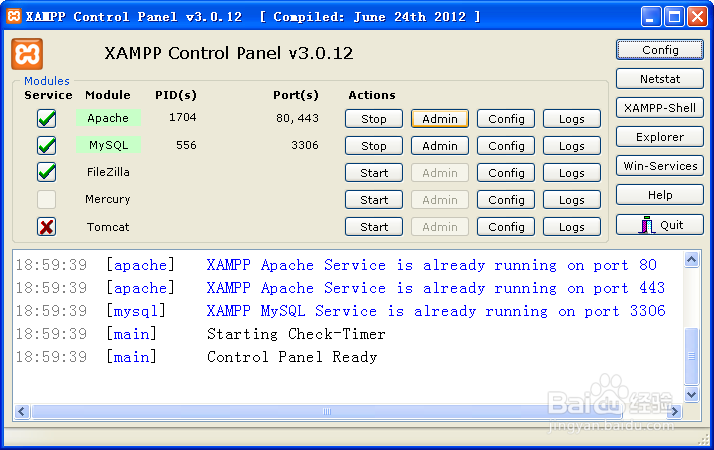Stop the MySQL module
The image size is (714, 450).
tap(374, 146)
